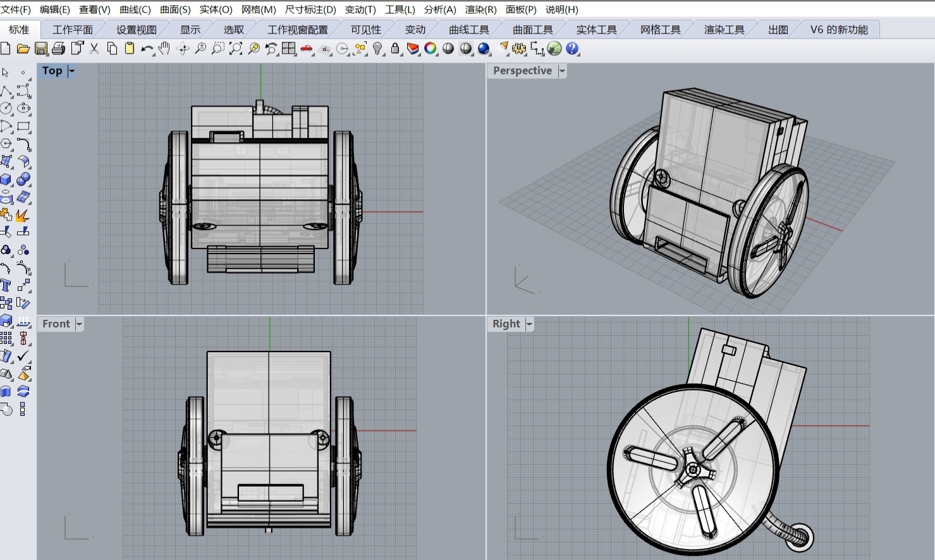Viewport: 935px width, 560px height.
Task: Open the Perspective viewport dropdown arrow
Action: pos(562,71)
